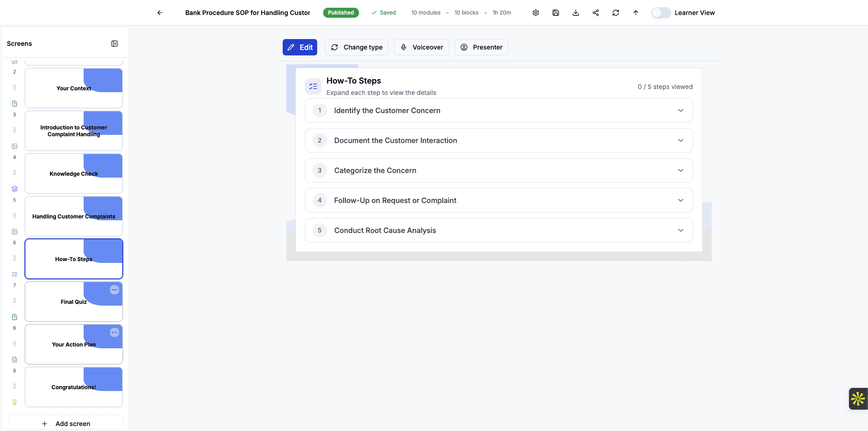Click drag handle for Introduction to Customer Complaint screen
The width and height of the screenshot is (868, 431).
tap(15, 130)
